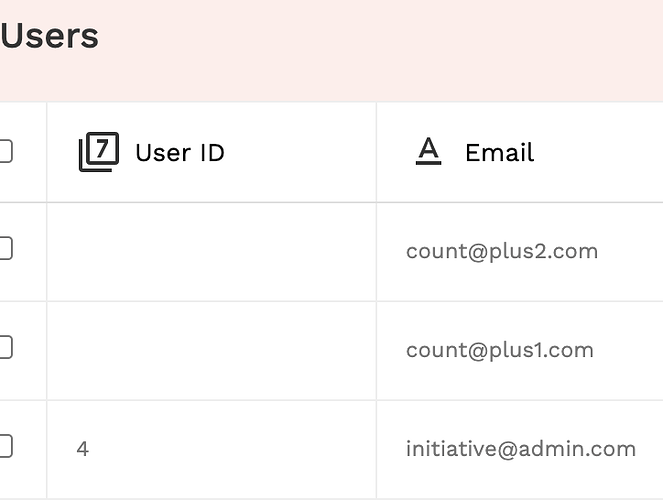Click empty User ID cell beside count@plus2.com
Viewport: 663px width, 500px height.
(x=211, y=252)
